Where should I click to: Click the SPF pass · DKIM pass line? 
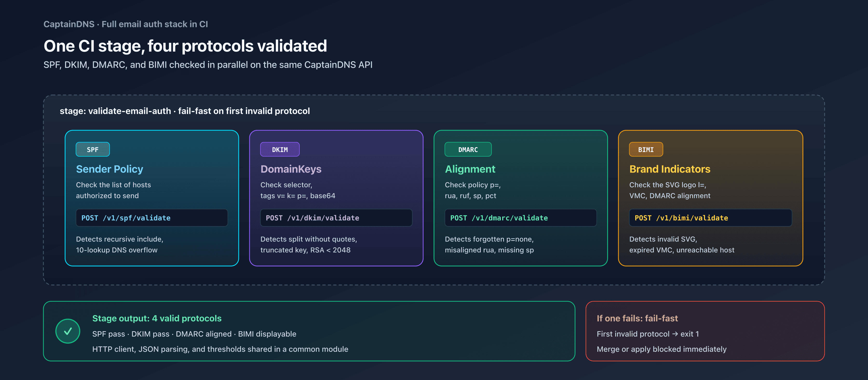click(194, 334)
